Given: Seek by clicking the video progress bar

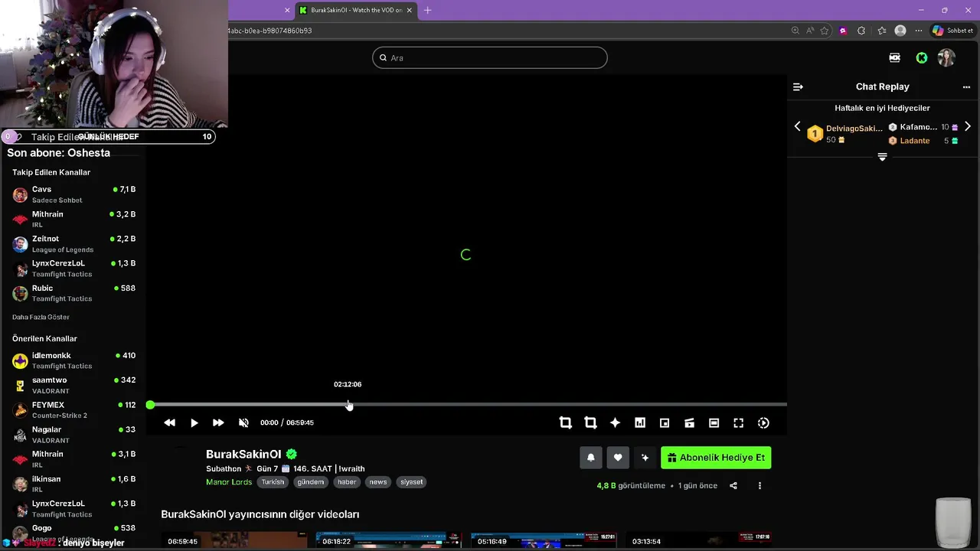Looking at the screenshot, I should [468, 404].
